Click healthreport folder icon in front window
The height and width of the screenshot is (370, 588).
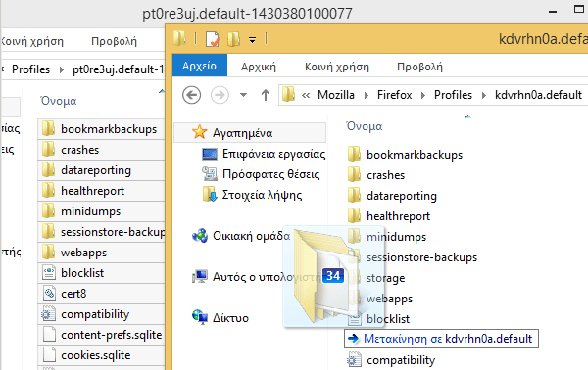354,215
